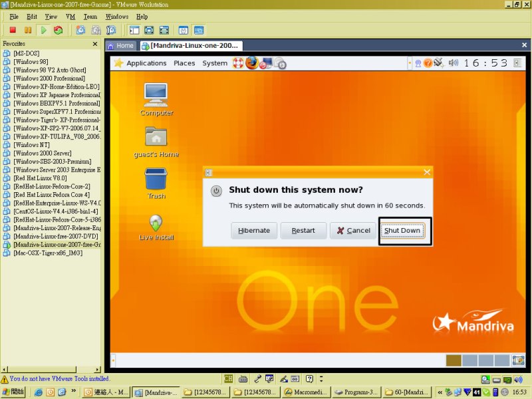532x399 pixels.
Task: Click the yellow Suspend toolbar icon
Action: [28, 30]
